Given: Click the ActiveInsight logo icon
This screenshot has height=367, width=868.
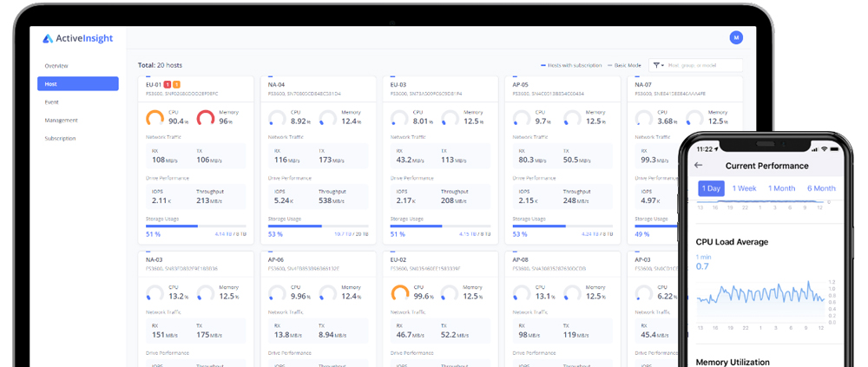Looking at the screenshot, I should [48, 39].
